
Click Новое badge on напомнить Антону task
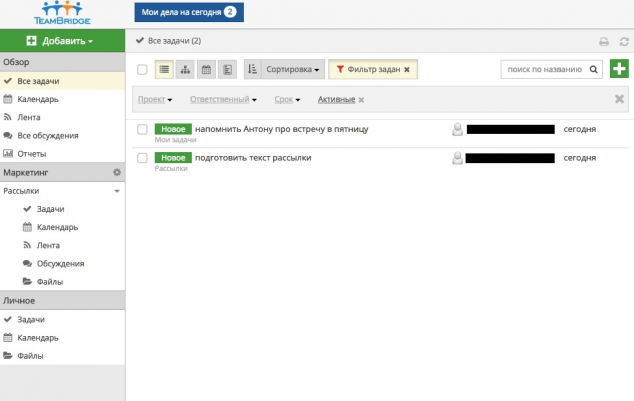pos(173,129)
